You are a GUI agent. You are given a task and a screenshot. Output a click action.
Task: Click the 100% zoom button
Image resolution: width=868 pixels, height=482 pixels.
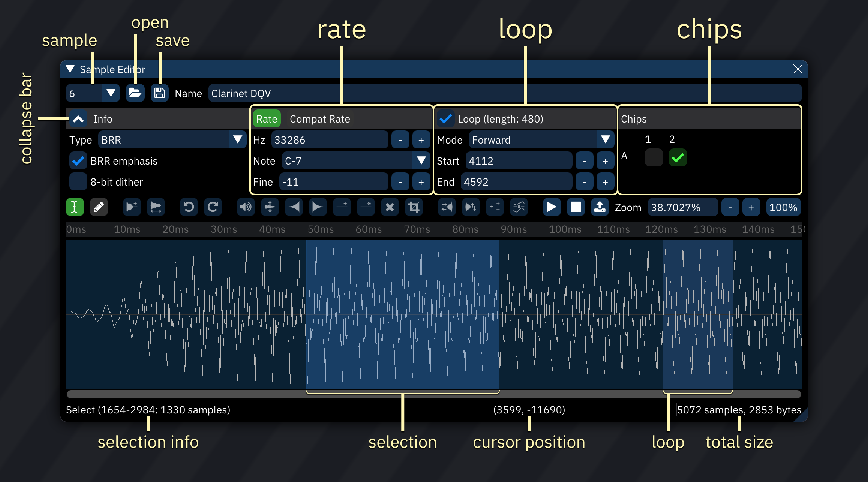coord(783,207)
